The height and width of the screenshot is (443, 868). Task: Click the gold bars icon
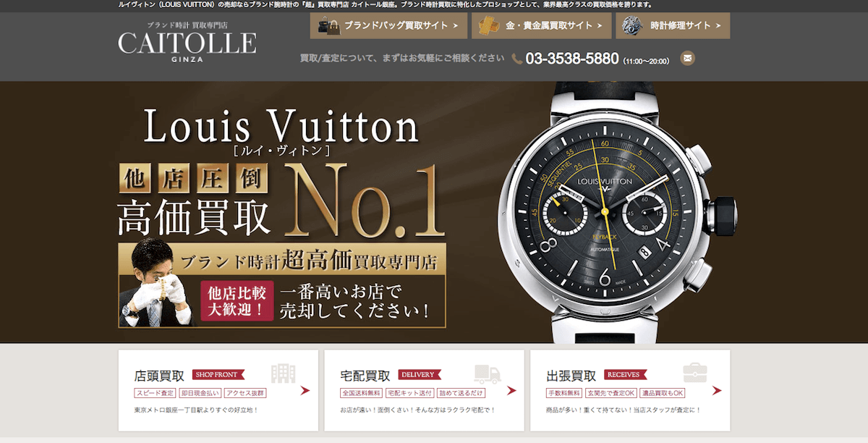(x=490, y=26)
